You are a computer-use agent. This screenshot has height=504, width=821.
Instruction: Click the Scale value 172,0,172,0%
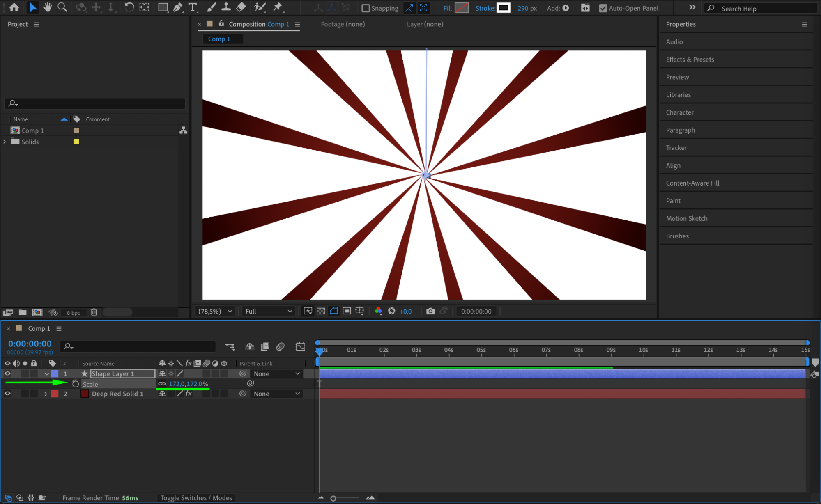click(189, 384)
